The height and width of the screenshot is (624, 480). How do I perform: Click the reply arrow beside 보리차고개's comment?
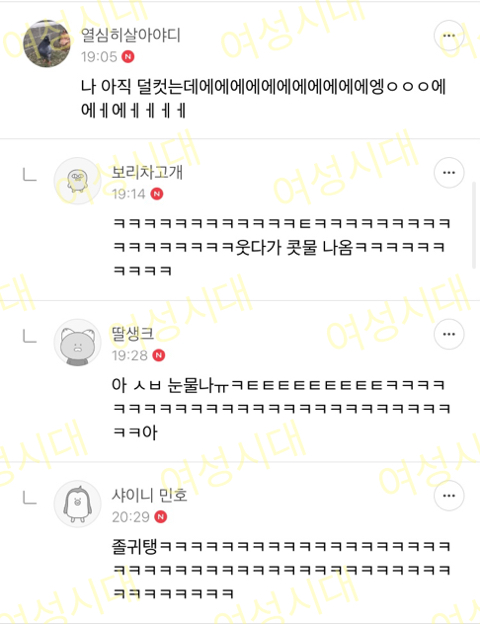pyautogui.click(x=29, y=175)
